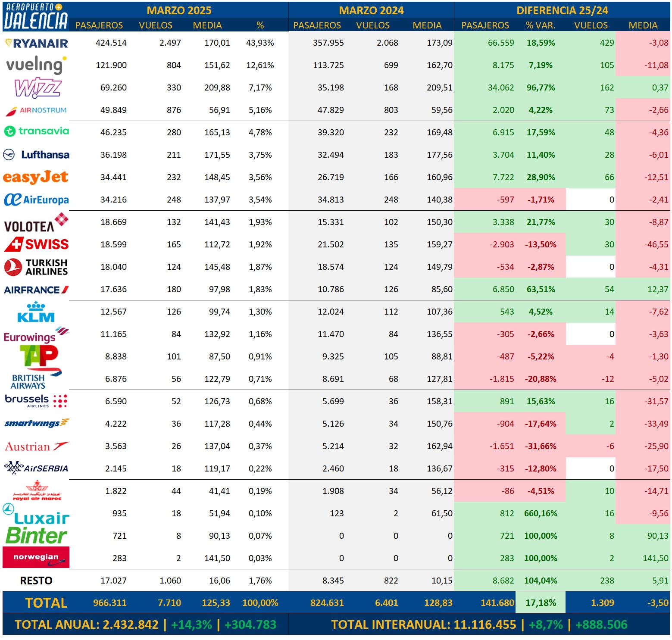672x640 pixels.
Task: Select the Binter logo
Action: tap(36, 536)
